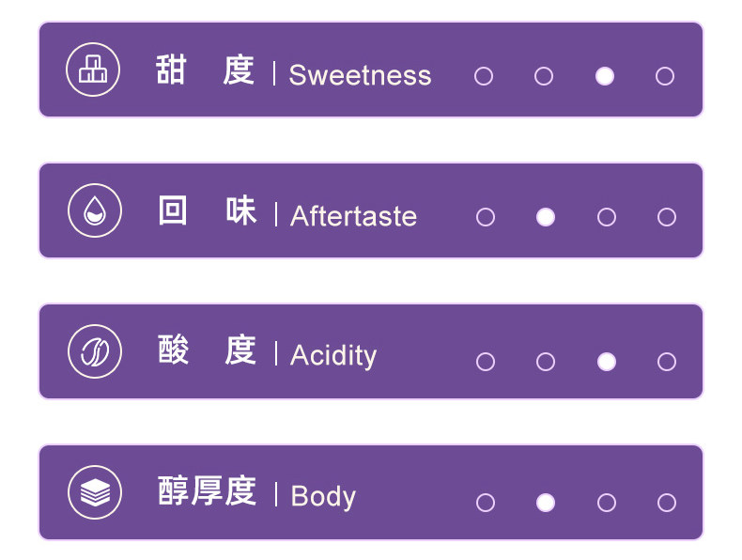
Task: Choose the fourth Sweetness level dot
Action: 665,76
